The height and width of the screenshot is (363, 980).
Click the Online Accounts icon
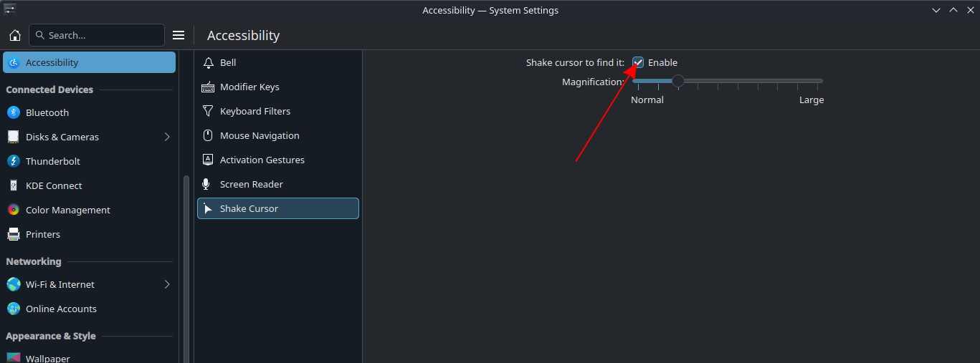(x=13, y=309)
